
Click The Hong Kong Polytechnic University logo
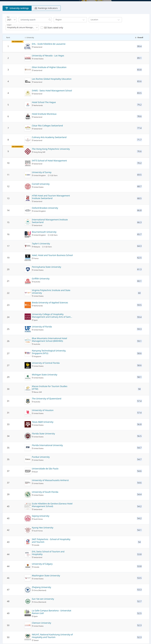28,151
